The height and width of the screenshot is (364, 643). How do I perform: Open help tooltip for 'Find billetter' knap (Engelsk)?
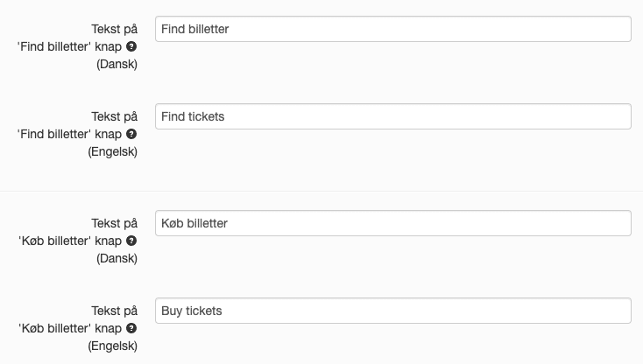(x=131, y=134)
